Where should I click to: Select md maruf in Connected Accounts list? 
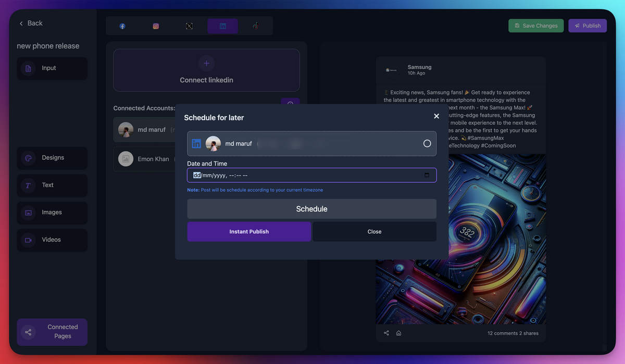click(144, 130)
